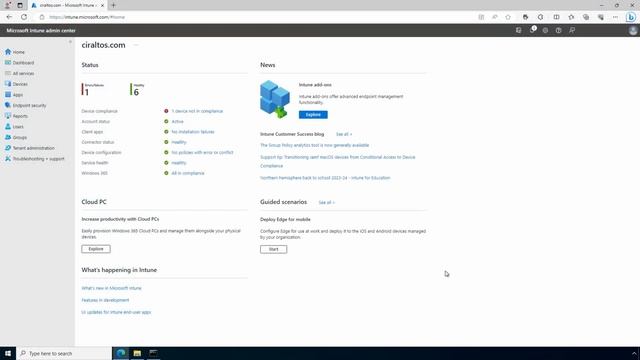Open All services in the sidebar
The height and width of the screenshot is (360, 640).
20,73
